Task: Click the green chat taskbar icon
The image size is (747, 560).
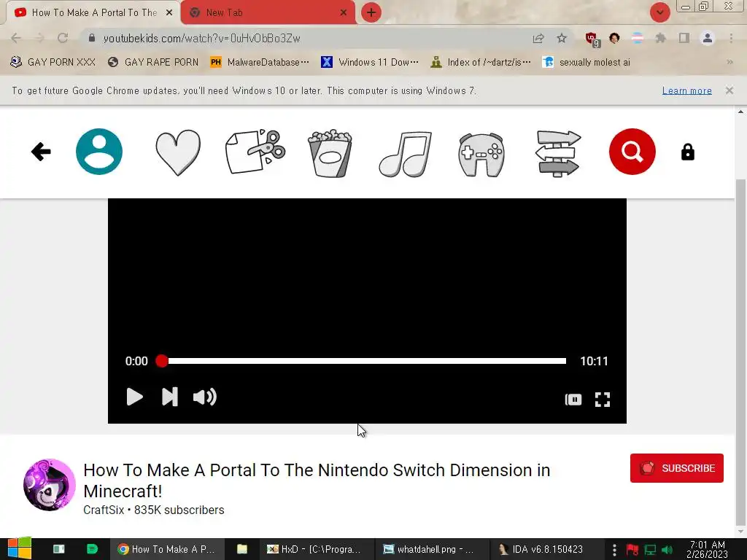Action: click(x=92, y=549)
